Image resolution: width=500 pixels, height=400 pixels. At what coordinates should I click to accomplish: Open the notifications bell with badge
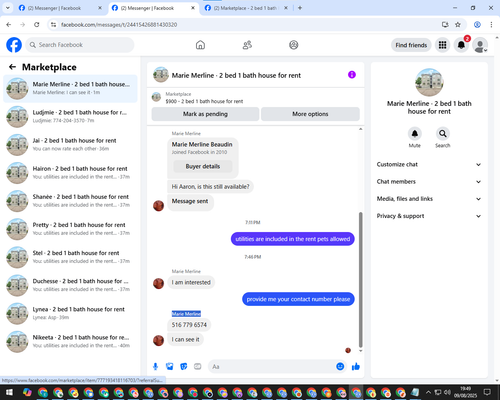tap(461, 45)
